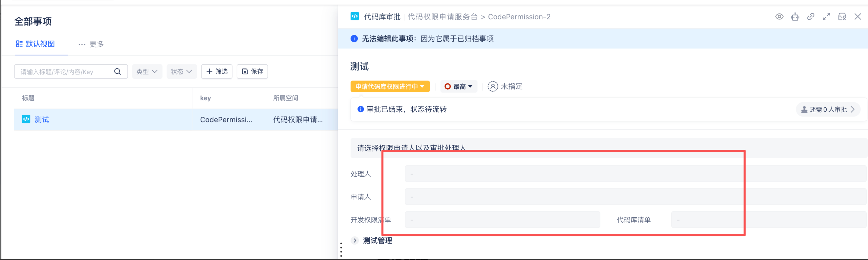Open the 最高 priority dropdown
868x260 pixels.
(x=459, y=87)
